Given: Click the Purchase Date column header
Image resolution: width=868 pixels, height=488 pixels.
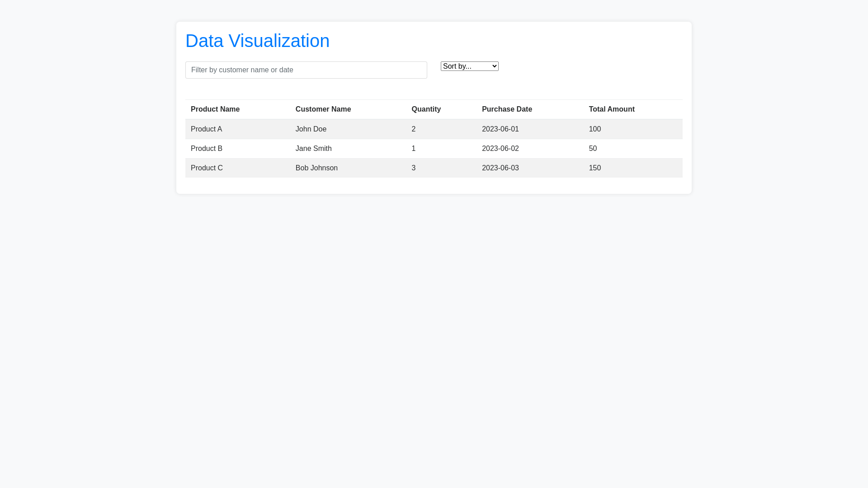Looking at the screenshot, I should [507, 109].
